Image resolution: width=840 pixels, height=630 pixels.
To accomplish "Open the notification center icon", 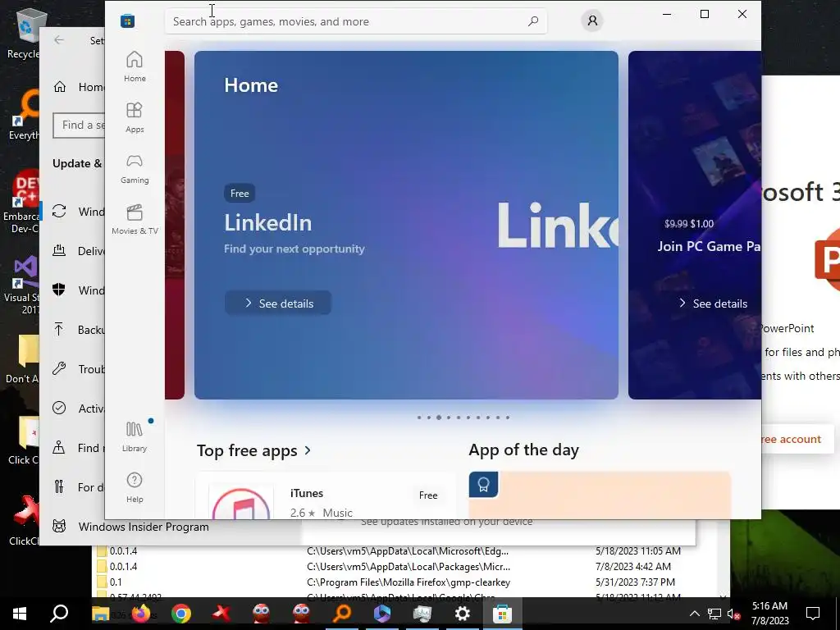I will click(813, 614).
